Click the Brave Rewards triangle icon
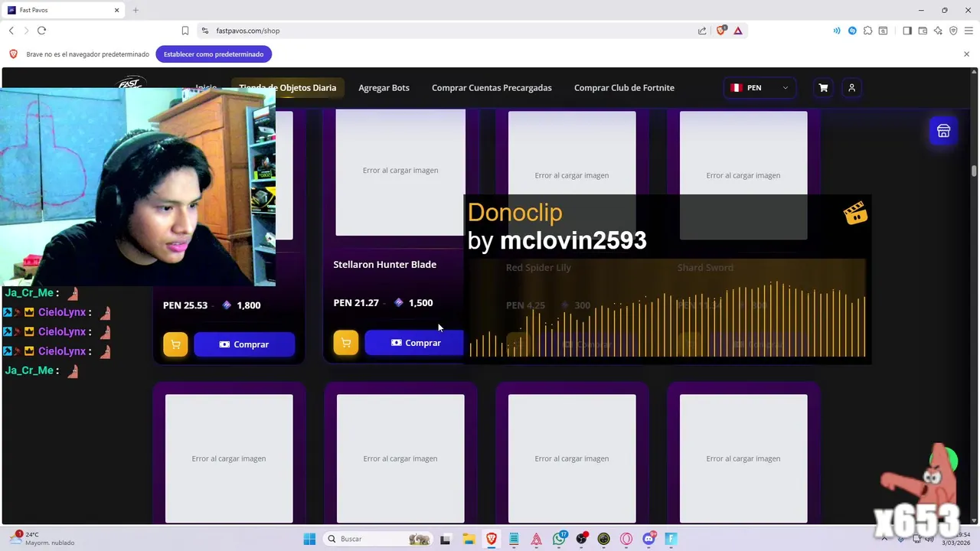 click(738, 31)
